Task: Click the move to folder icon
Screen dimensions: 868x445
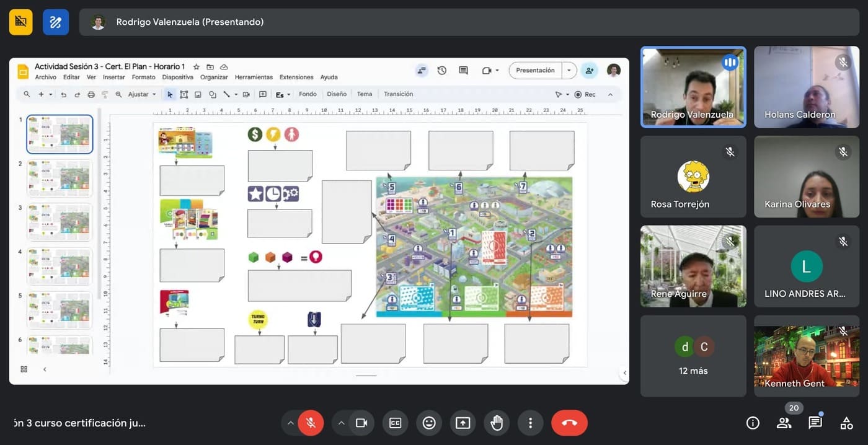Action: [210, 66]
